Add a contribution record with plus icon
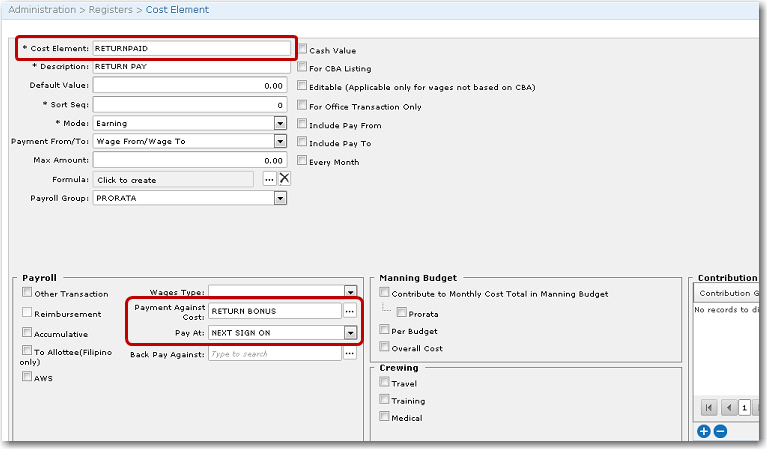 704,431
